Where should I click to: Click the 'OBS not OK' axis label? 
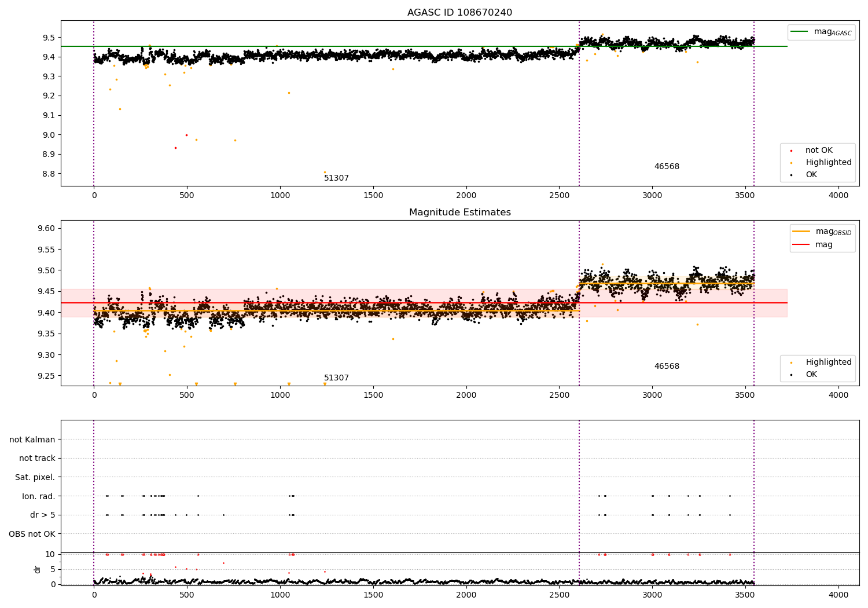(32, 534)
